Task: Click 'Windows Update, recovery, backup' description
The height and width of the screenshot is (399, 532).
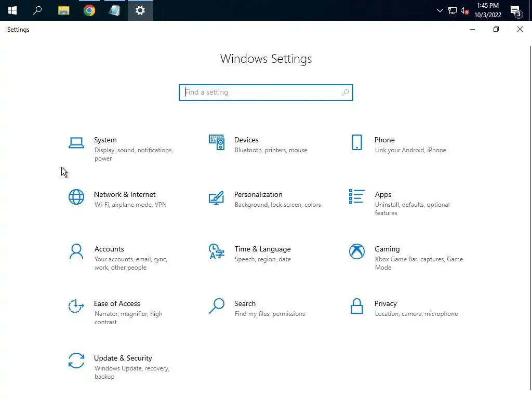Action: (x=131, y=373)
